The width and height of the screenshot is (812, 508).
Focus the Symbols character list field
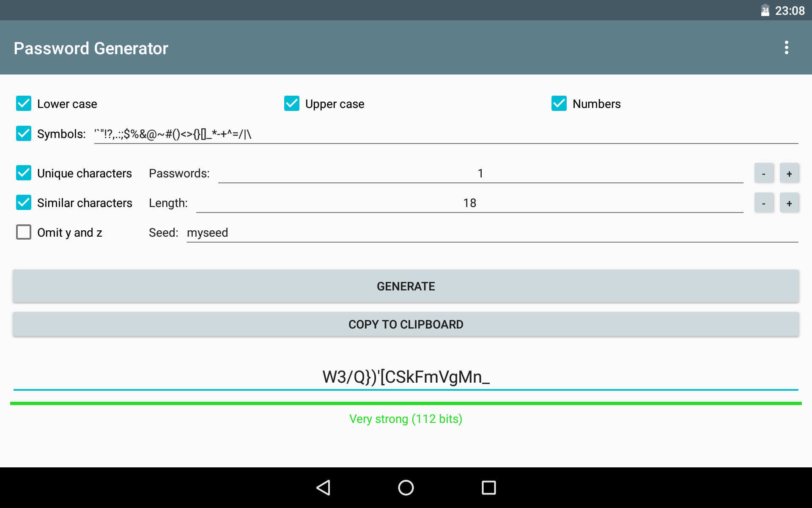(446, 134)
